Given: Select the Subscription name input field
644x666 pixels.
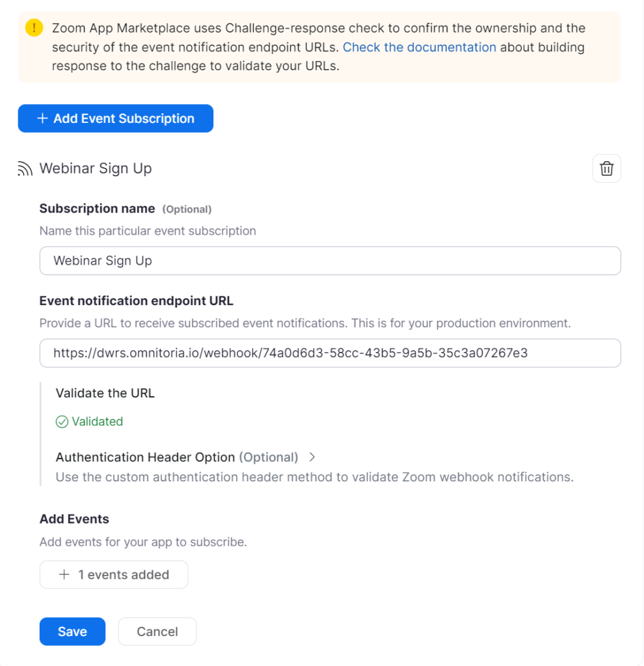Looking at the screenshot, I should (330, 260).
